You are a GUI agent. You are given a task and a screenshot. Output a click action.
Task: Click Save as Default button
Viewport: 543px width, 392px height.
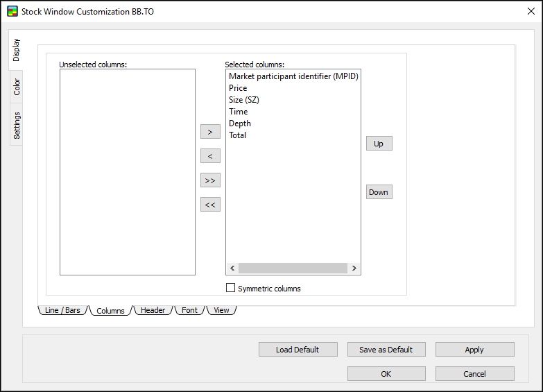click(386, 350)
